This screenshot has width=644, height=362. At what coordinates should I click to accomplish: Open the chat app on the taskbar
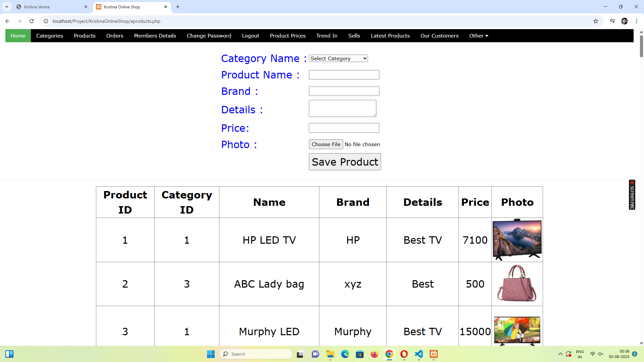click(315, 354)
